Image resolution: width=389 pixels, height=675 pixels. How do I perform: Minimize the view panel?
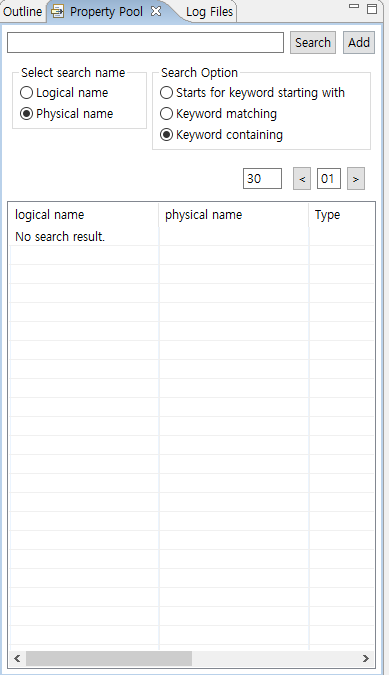click(354, 6)
